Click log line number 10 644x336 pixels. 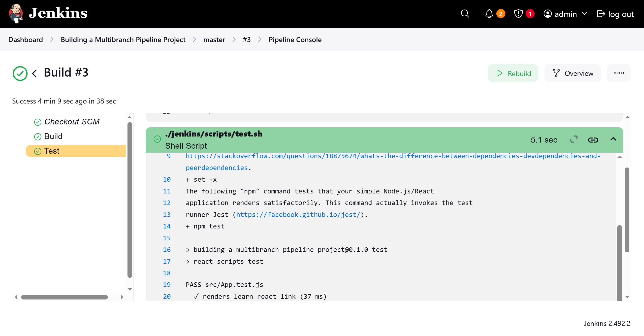[167, 179]
